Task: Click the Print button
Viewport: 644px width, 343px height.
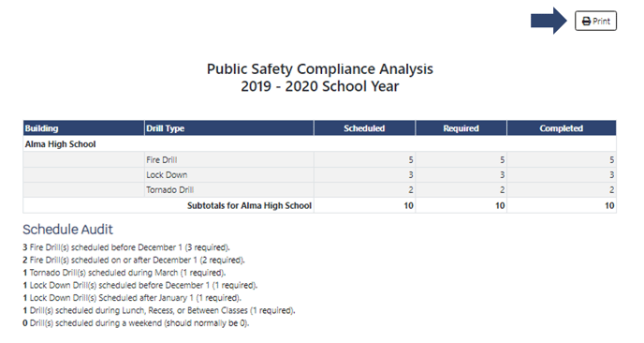Action: click(x=595, y=21)
